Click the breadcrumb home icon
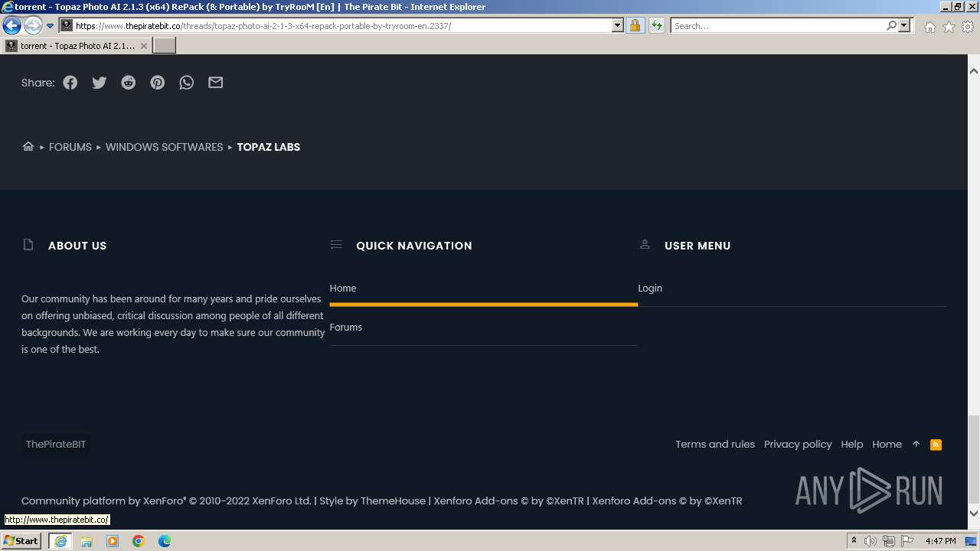Screen dimensions: 980x551 click(x=28, y=147)
